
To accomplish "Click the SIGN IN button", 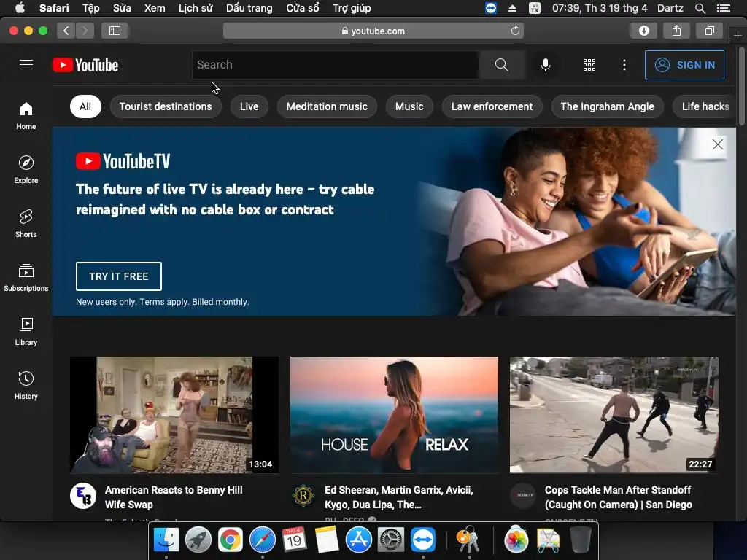I will pos(684,65).
